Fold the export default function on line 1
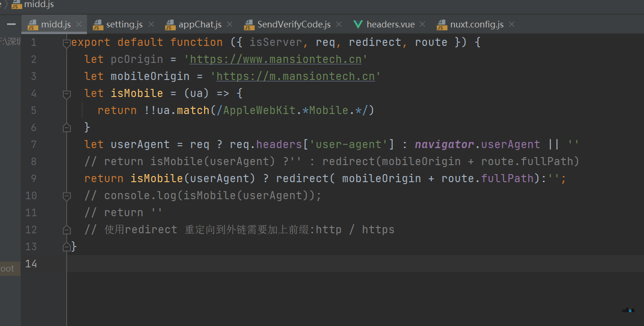644x326 pixels. [67, 43]
